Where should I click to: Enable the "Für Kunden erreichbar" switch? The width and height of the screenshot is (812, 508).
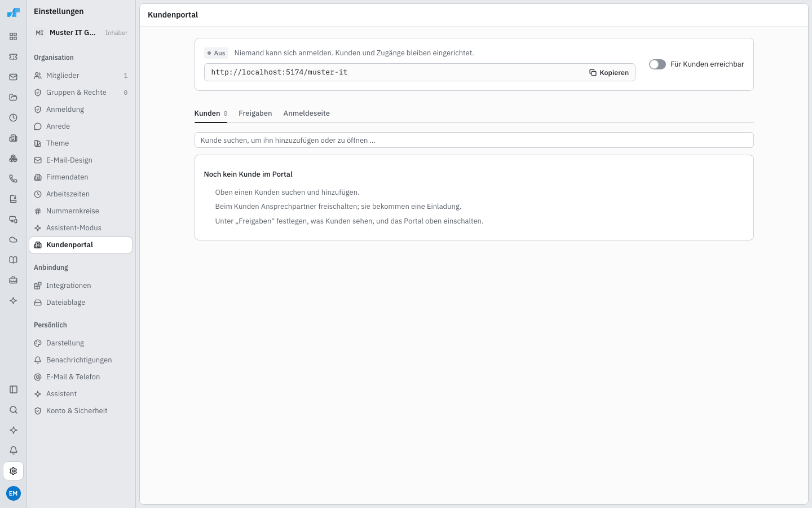[657, 64]
